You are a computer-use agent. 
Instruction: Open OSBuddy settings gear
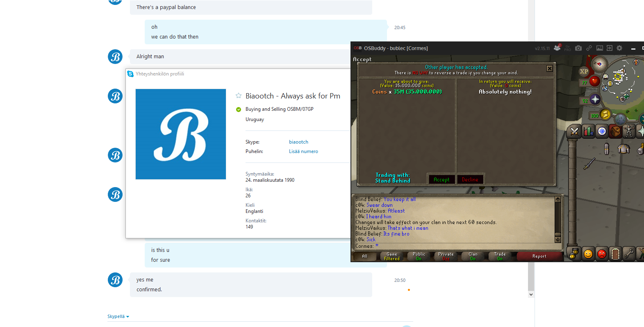tap(619, 48)
